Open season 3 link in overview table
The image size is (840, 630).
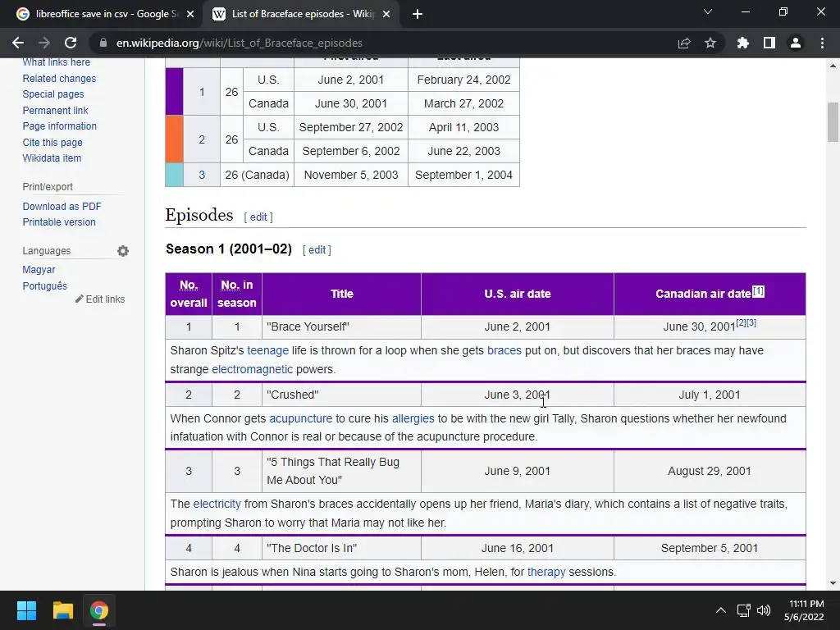coord(202,175)
